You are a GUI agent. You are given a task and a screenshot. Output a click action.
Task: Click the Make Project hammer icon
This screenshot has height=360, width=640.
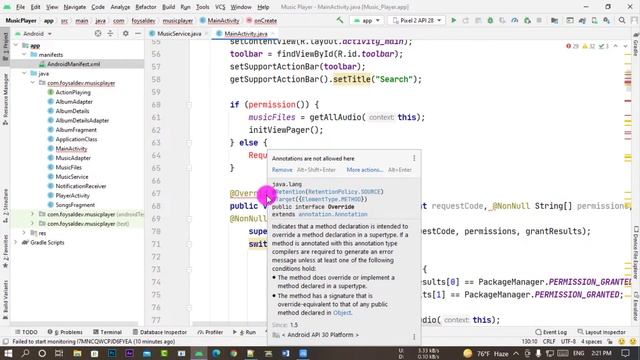click(340, 20)
